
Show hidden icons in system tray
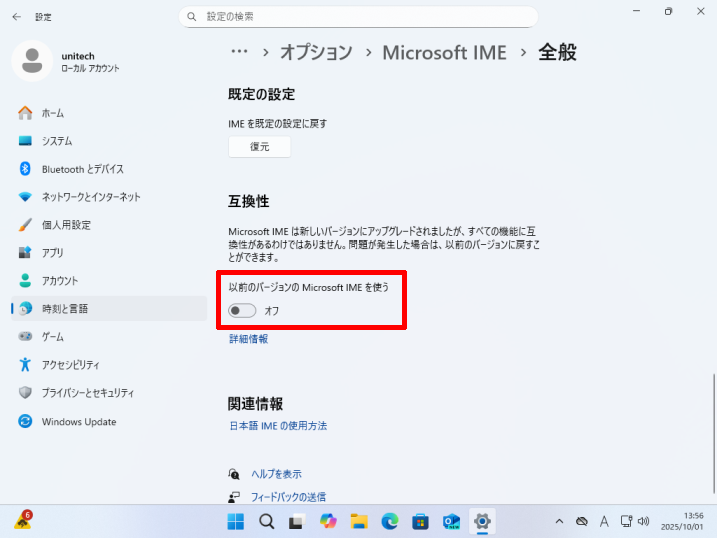click(561, 521)
